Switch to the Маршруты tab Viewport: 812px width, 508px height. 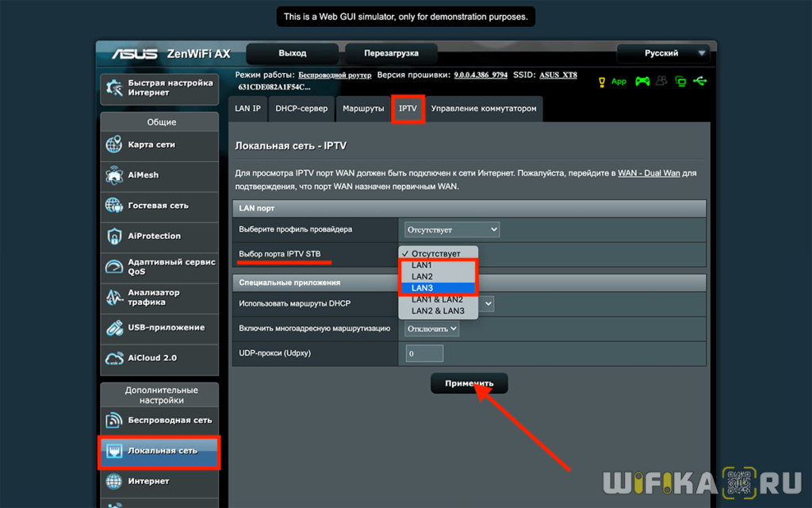pos(363,109)
